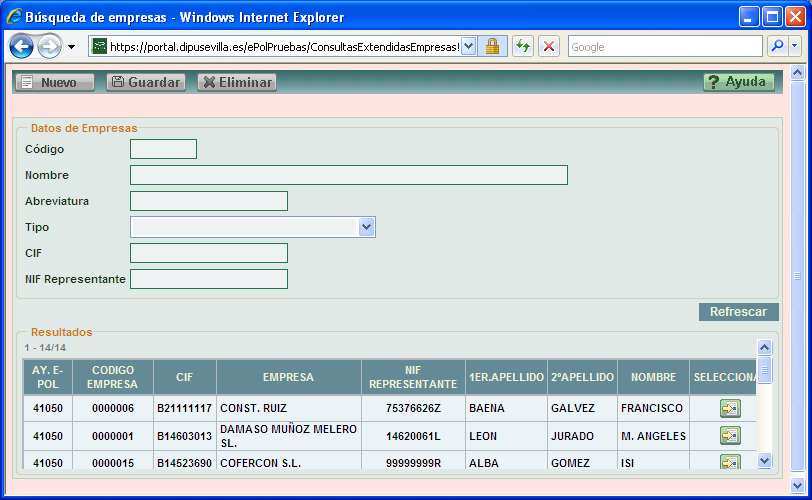Click the Eliminar toolbar button
The height and width of the screenshot is (500, 812).
click(x=237, y=82)
